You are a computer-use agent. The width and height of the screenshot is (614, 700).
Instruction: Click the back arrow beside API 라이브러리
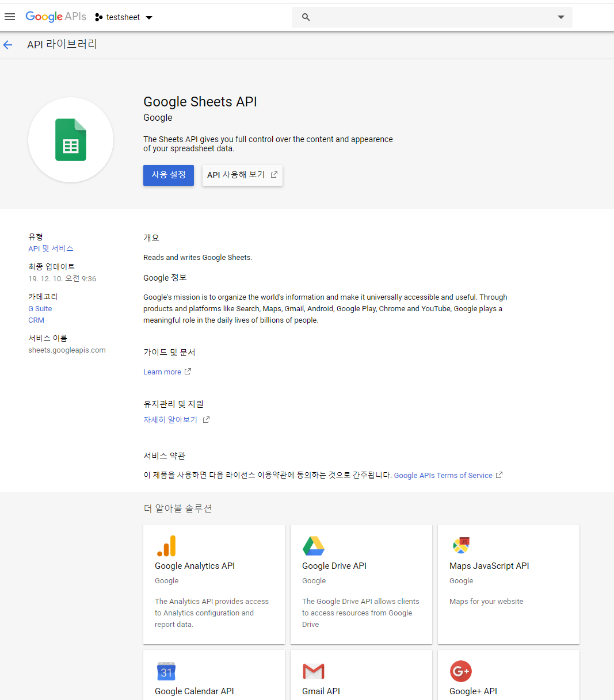[x=7, y=45]
